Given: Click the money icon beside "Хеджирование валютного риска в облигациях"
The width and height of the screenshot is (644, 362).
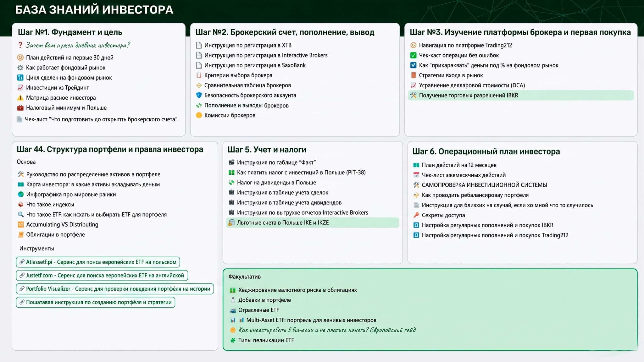Looking at the screenshot, I should coord(233,290).
